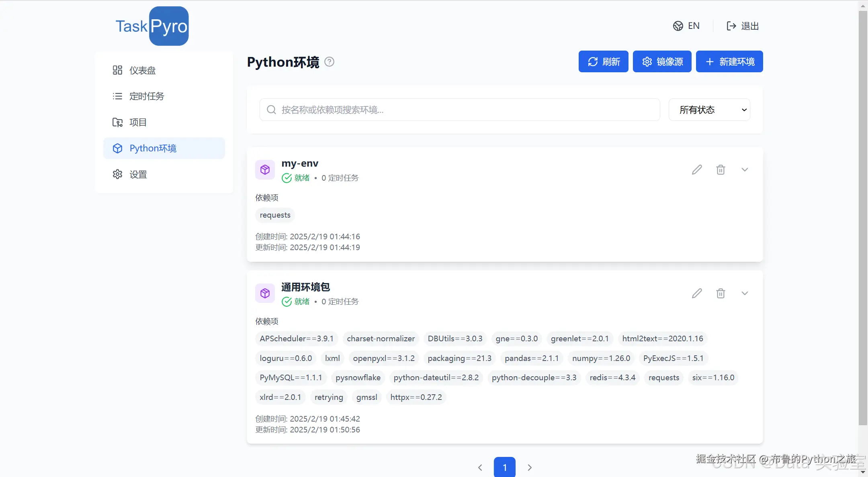
Task: Click the 镜像源 mirror source button
Action: 662,61
